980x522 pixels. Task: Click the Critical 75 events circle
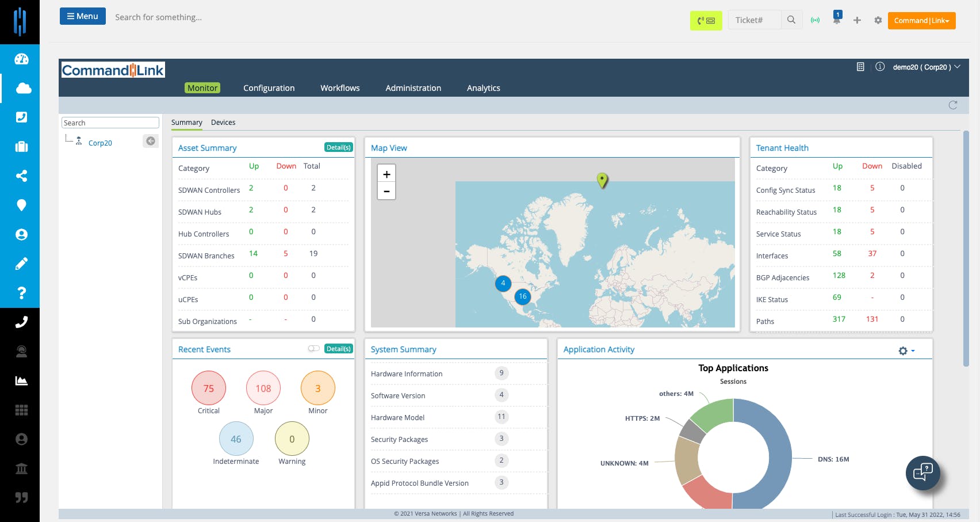coord(209,388)
